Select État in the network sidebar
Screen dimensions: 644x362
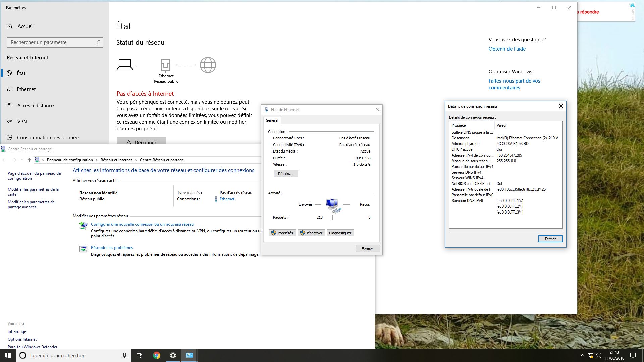[x=21, y=73]
